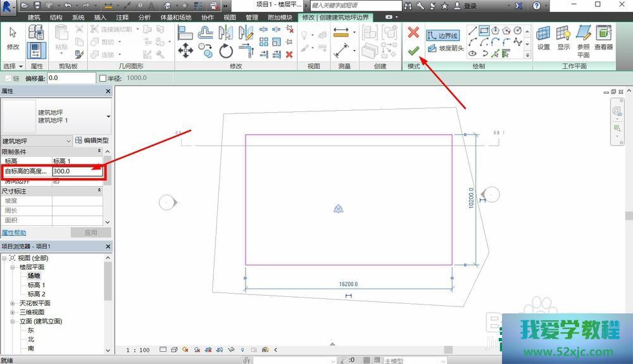Switch to the 视图 ribbon tab
The image size is (633, 364).
tap(230, 18)
